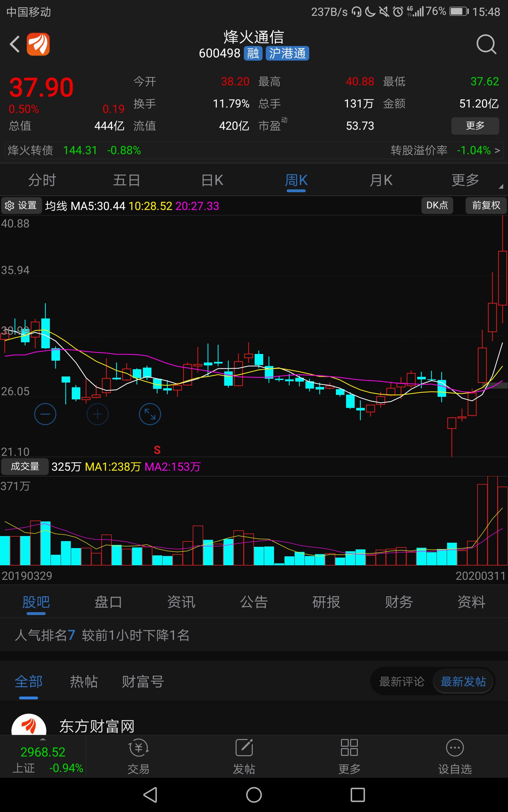508x812 pixels.
Task: Tap the 烽火通信 stock title
Action: (x=254, y=37)
